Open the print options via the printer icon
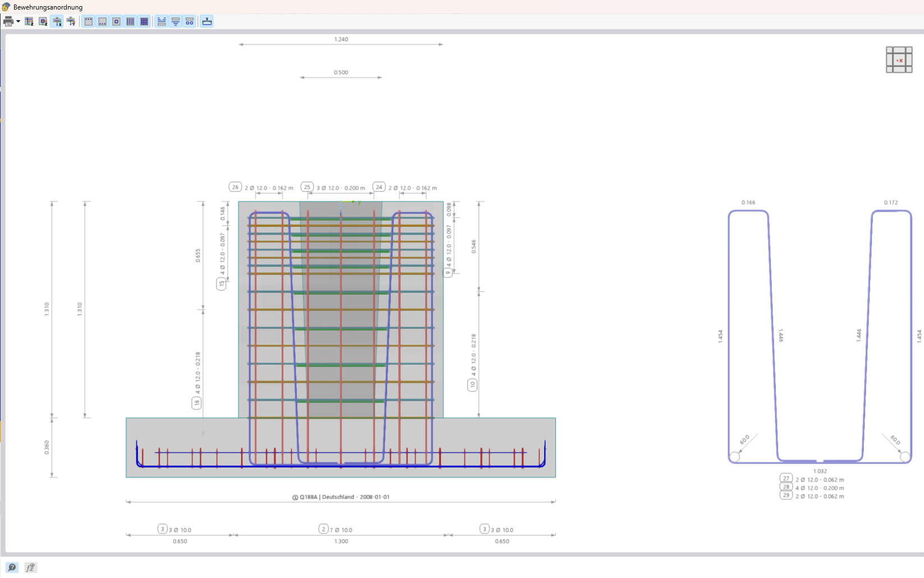Image resolution: width=924 pixels, height=578 pixels. click(8, 21)
